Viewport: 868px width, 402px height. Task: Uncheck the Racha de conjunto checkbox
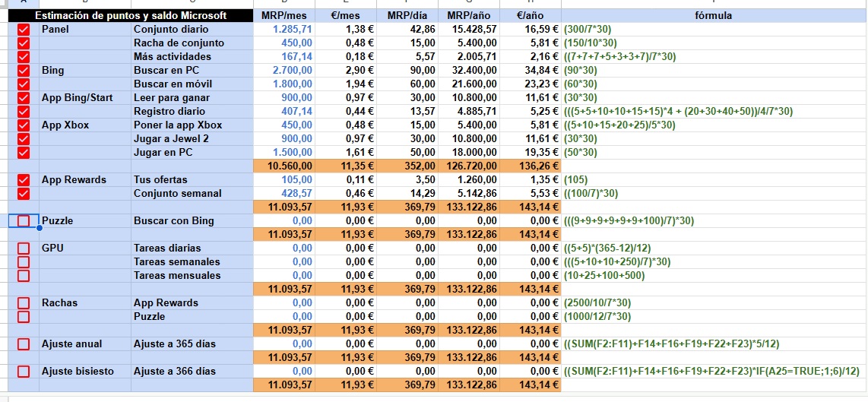24,43
